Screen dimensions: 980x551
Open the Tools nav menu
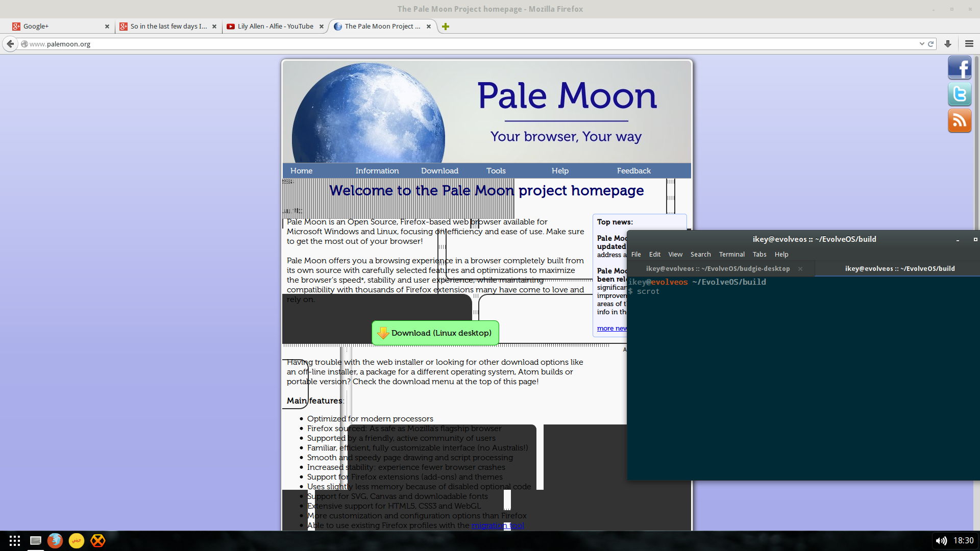click(x=496, y=171)
